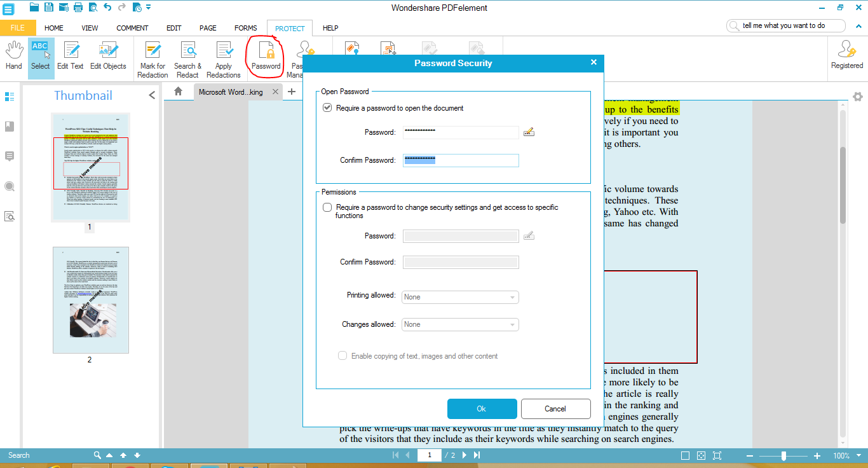
Task: Click the Edit Text tool
Action: point(70,56)
